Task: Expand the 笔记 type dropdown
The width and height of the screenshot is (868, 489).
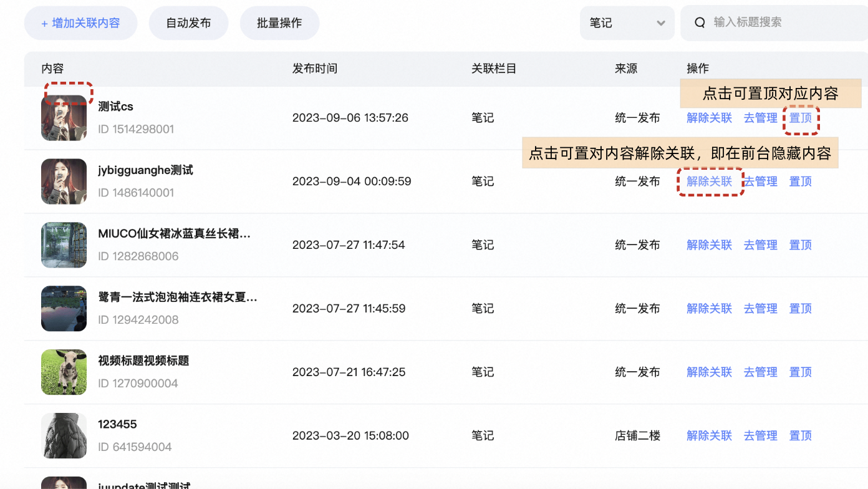Action: click(x=627, y=23)
